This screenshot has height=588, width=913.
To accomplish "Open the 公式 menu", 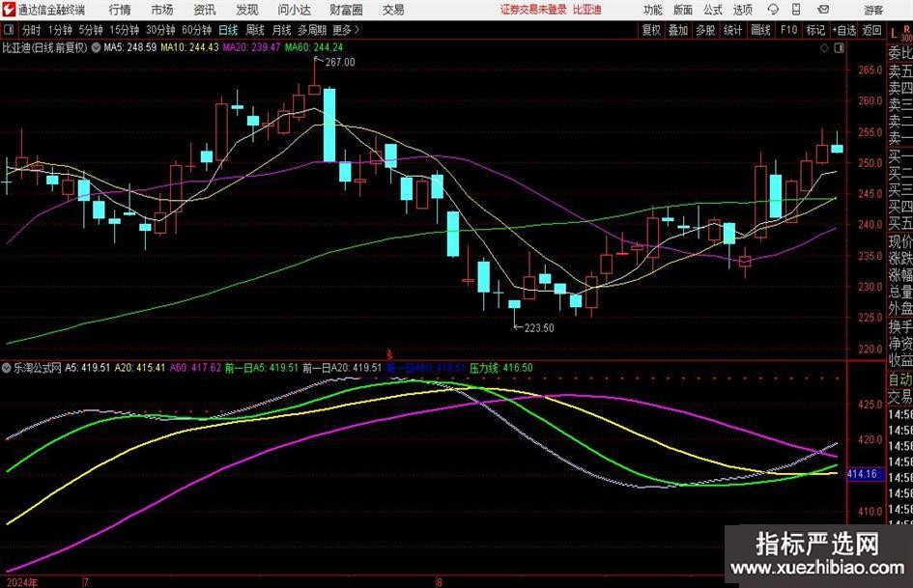I will (x=713, y=10).
